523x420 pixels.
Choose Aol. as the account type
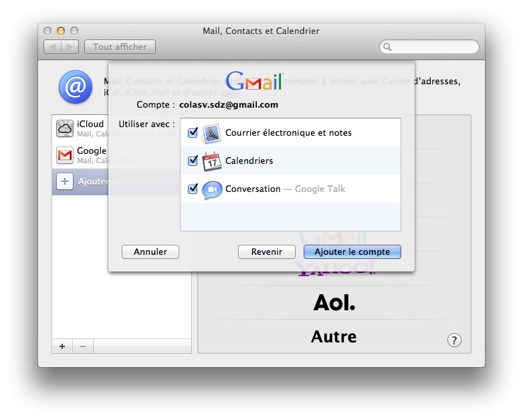(x=334, y=302)
